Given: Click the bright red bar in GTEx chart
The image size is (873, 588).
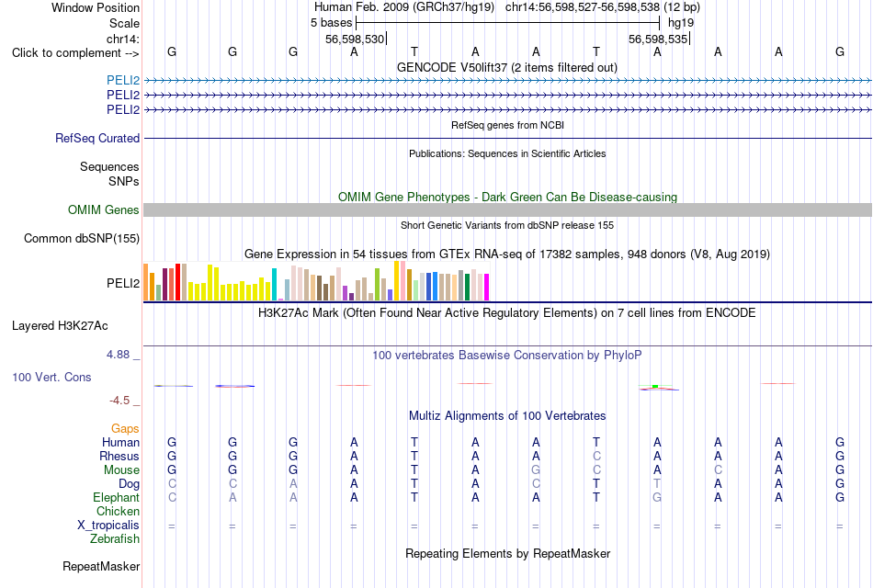Looking at the screenshot, I should tap(177, 282).
